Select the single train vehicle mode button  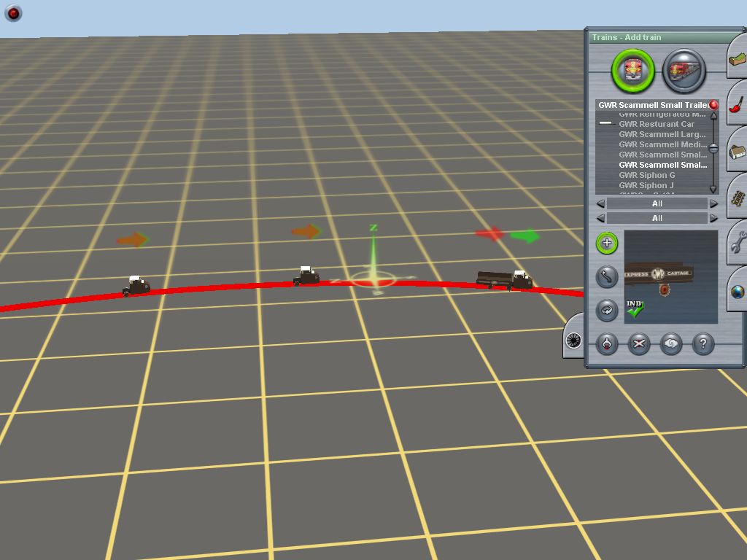pyautogui.click(x=632, y=71)
